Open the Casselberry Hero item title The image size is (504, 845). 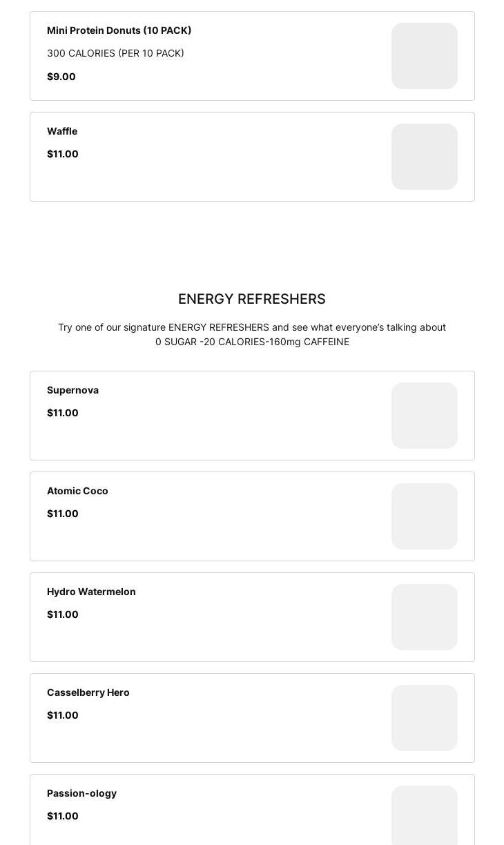88,692
